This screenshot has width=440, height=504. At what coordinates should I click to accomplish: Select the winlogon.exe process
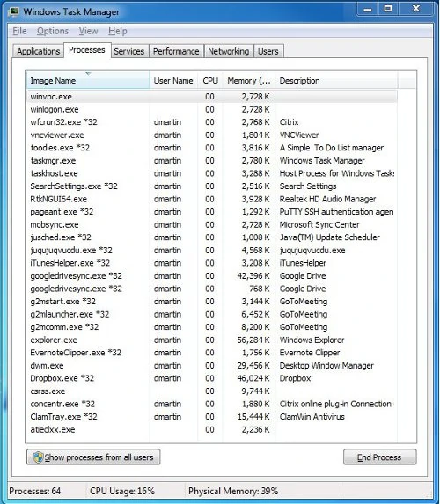pyautogui.click(x=211, y=109)
